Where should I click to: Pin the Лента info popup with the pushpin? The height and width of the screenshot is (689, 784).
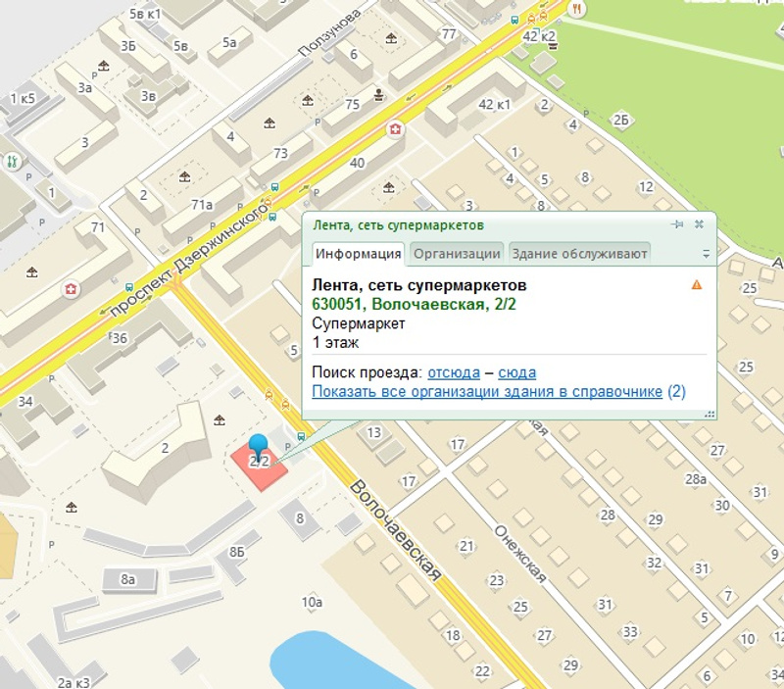(x=676, y=224)
